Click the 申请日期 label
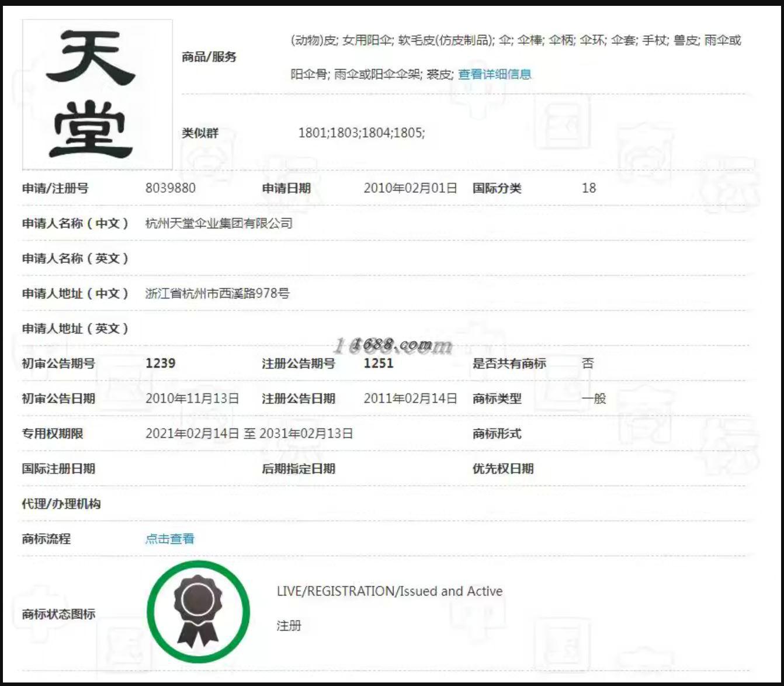This screenshot has width=784, height=686. (286, 188)
